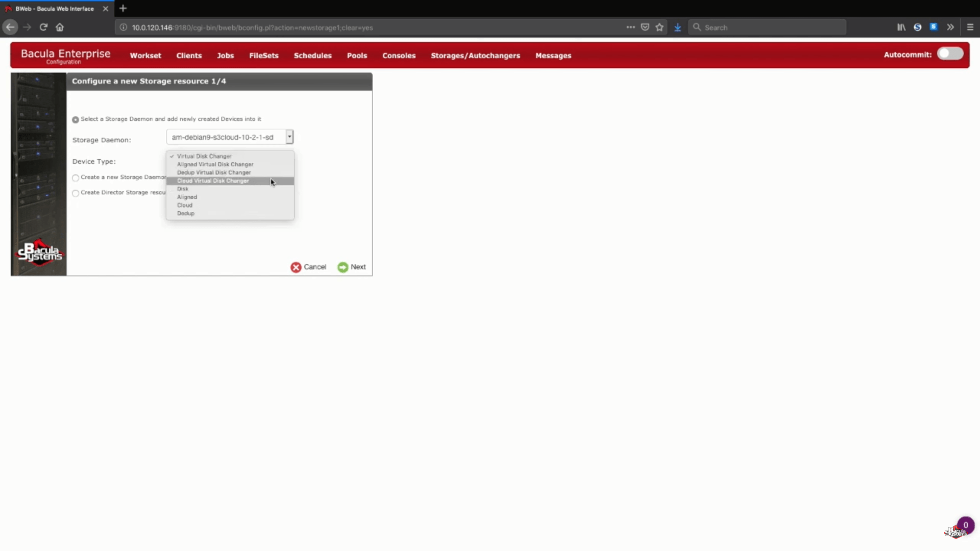The width and height of the screenshot is (980, 551).
Task: Select 'Create a new Storage Daemon' radio
Action: click(76, 178)
